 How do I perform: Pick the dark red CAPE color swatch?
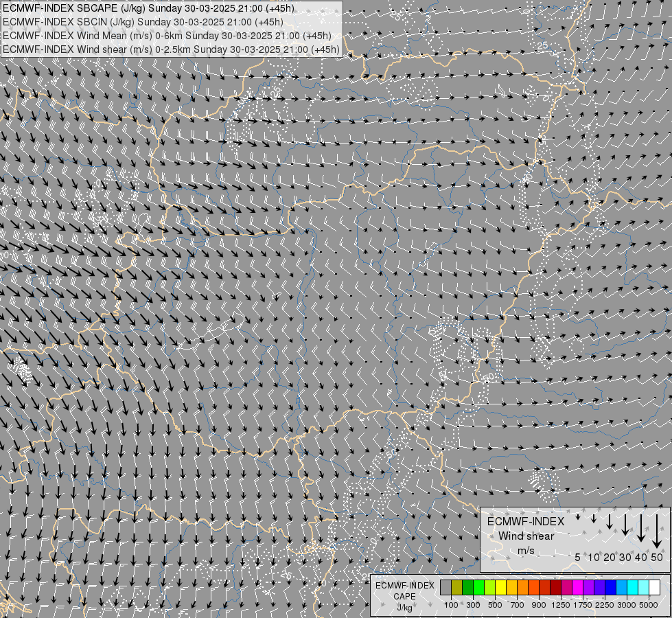(x=556, y=588)
